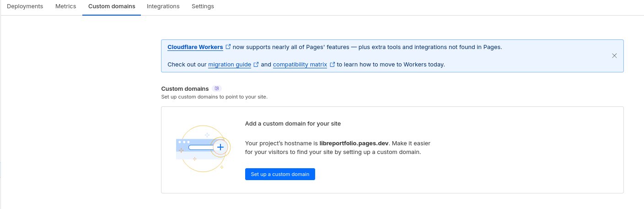644x209 pixels.
Task: Click Set up a custom domain button
Action: click(x=280, y=174)
